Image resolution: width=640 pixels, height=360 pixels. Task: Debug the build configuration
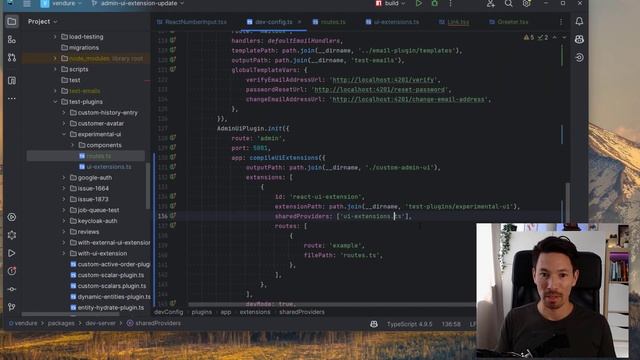click(x=435, y=3)
